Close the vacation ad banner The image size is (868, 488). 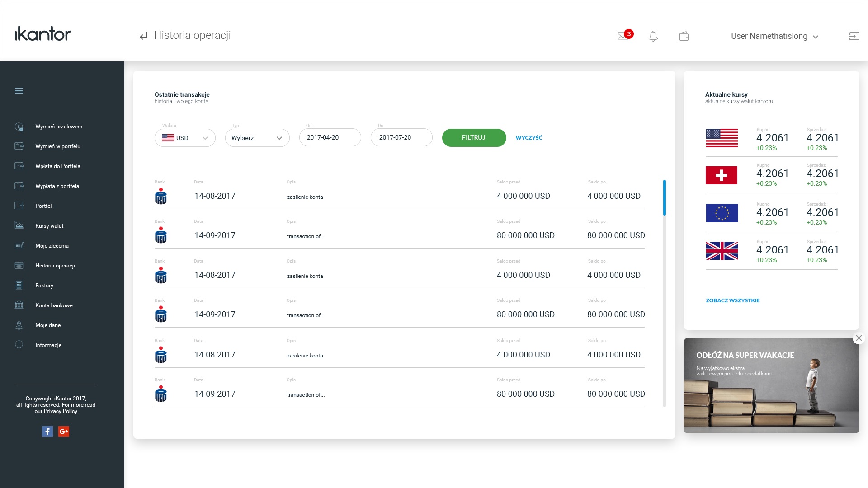pyautogui.click(x=859, y=338)
